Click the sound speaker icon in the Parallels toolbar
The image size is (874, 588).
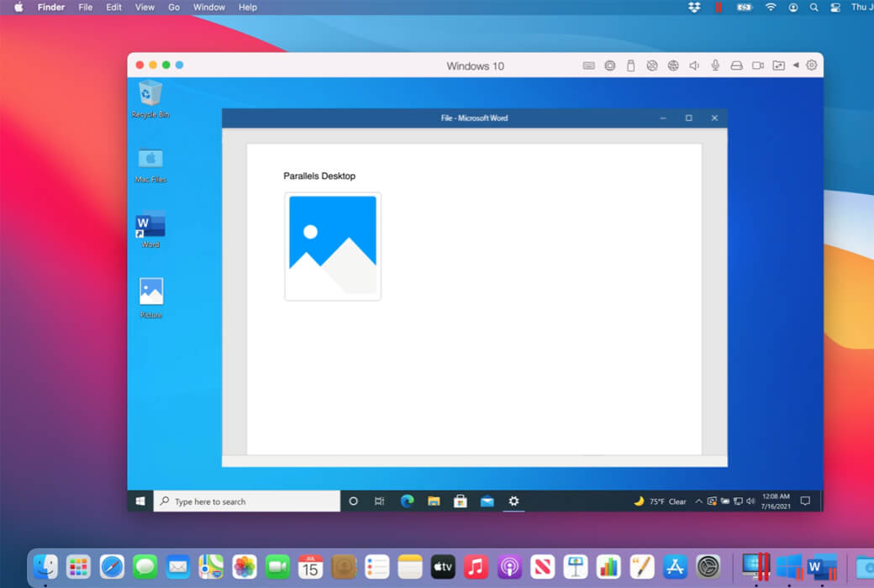coord(694,66)
